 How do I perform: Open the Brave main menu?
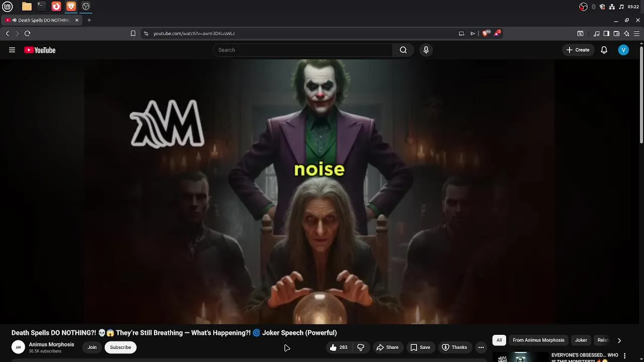pyautogui.click(x=636, y=34)
